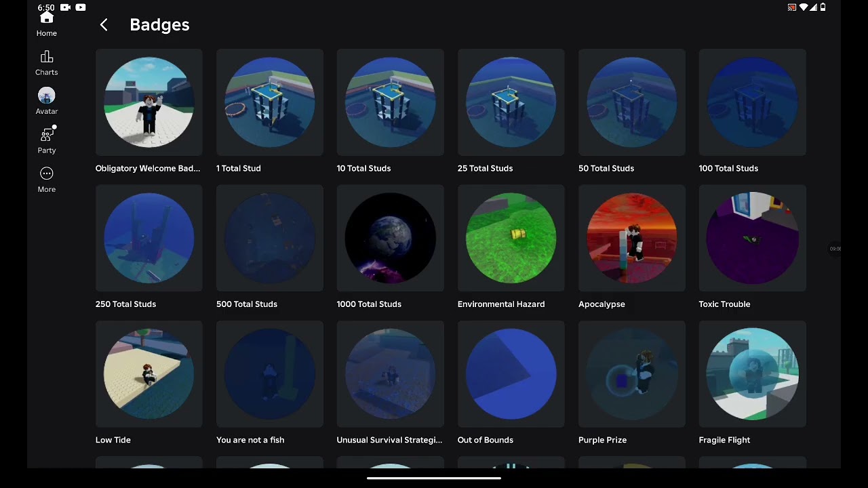
Task: Open the Fragile Flight badge image
Action: (x=753, y=374)
